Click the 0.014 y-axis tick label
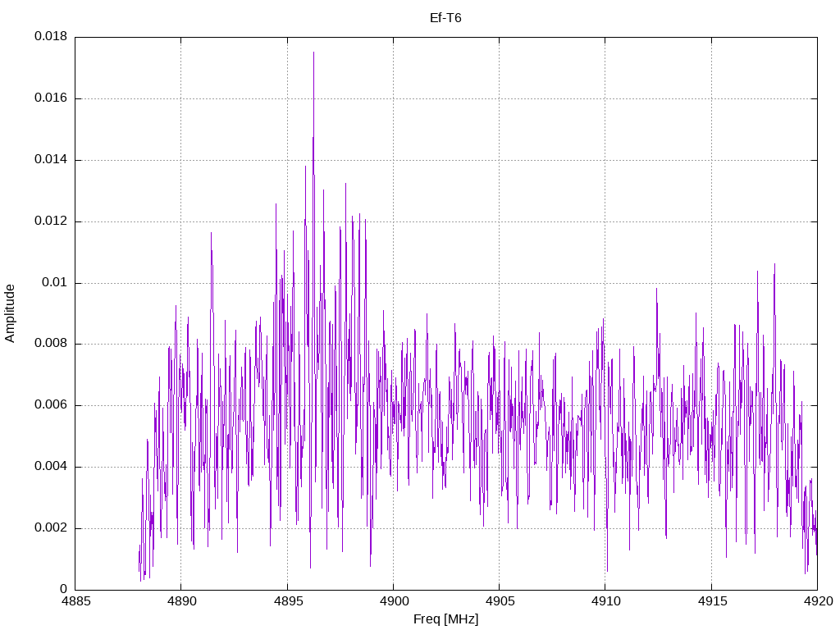 tap(51, 160)
